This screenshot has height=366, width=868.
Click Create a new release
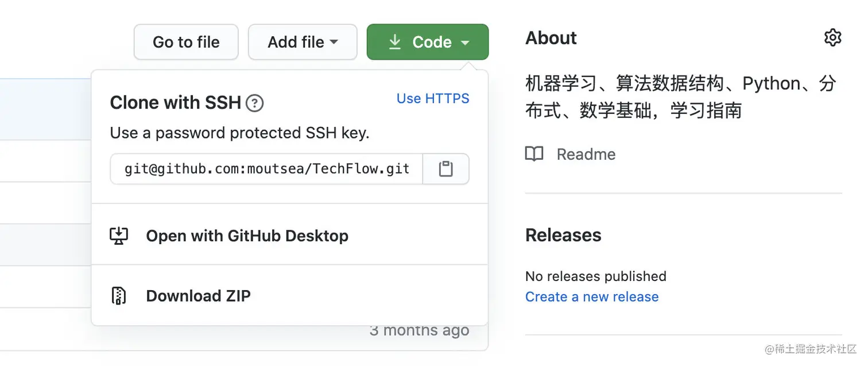pos(592,297)
